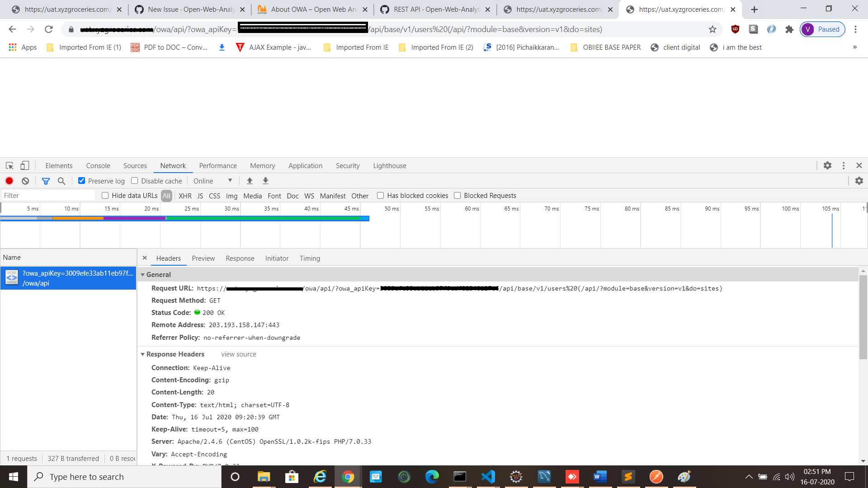Click the import HAR file upload arrow
The image size is (868, 488).
(x=250, y=181)
